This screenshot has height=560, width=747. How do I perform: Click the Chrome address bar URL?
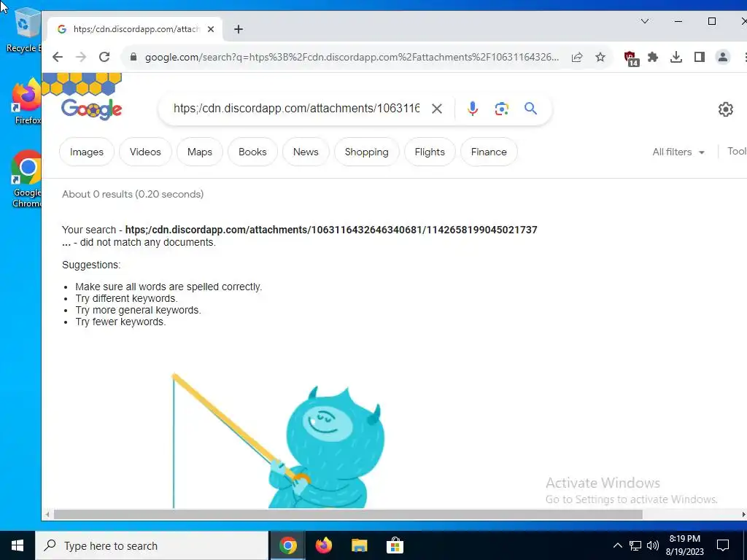click(352, 57)
